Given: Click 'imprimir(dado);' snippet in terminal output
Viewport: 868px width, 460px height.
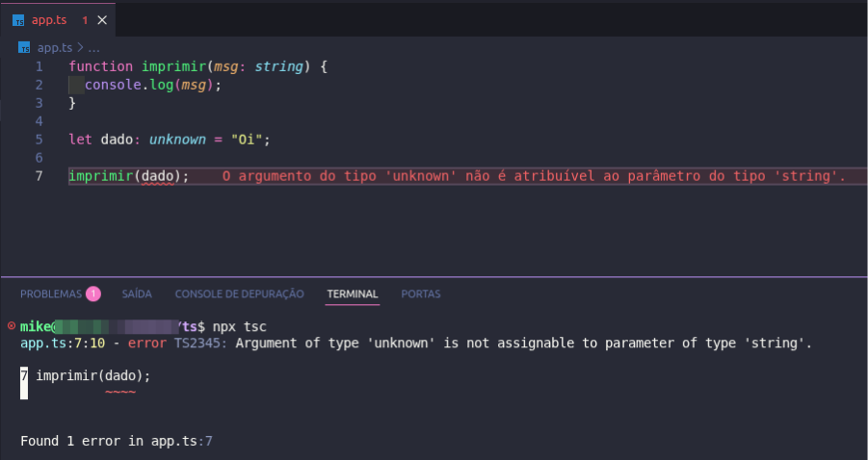Looking at the screenshot, I should [93, 376].
